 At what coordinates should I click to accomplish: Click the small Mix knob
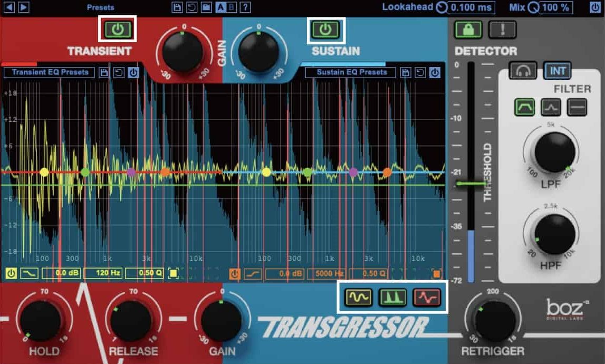pos(533,7)
